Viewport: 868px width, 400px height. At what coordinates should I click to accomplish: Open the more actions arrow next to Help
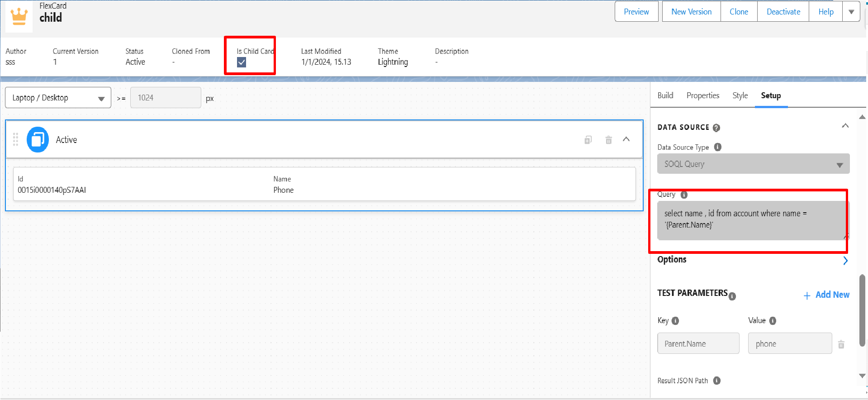coord(851,12)
